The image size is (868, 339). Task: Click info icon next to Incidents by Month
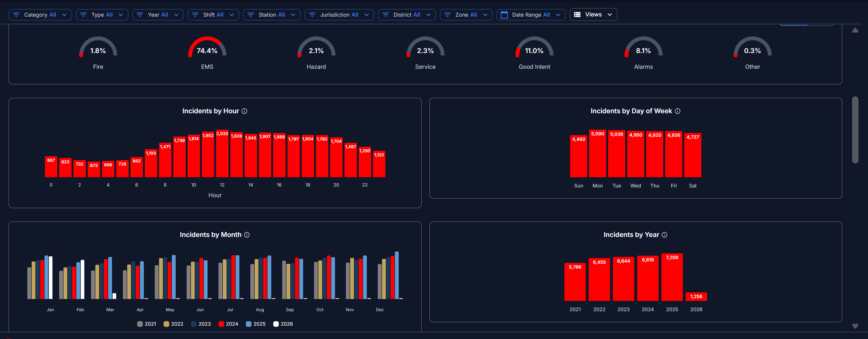coord(247,235)
